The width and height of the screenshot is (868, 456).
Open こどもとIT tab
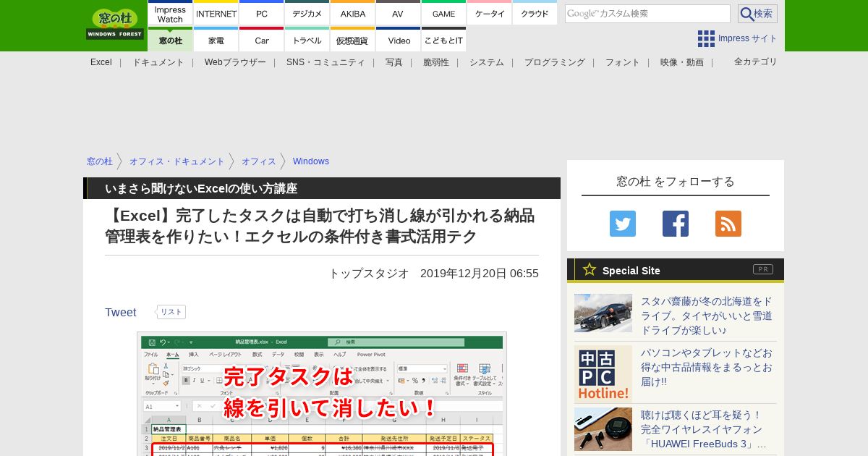443,40
